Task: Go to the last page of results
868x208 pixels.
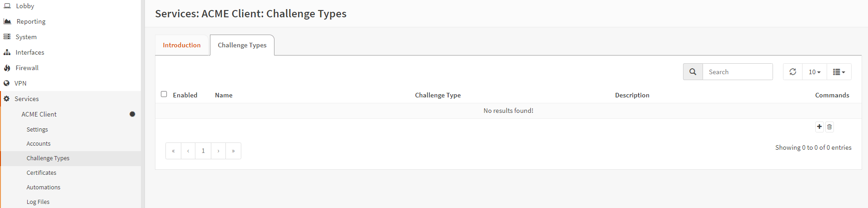Action: click(x=233, y=151)
